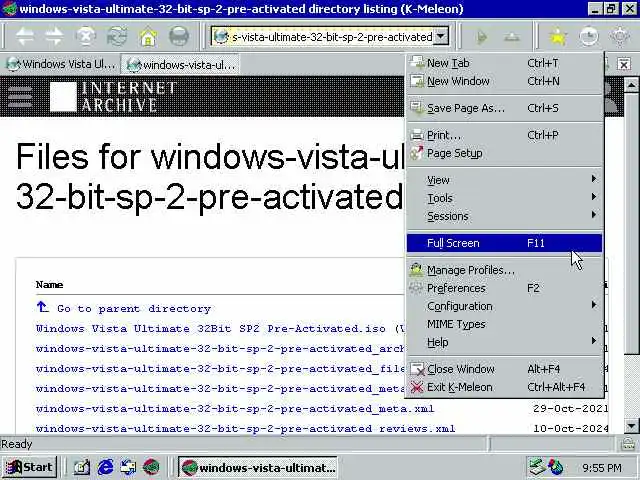Image resolution: width=640 pixels, height=480 pixels.
Task: Expand the Sessions submenu
Action: pos(504,216)
